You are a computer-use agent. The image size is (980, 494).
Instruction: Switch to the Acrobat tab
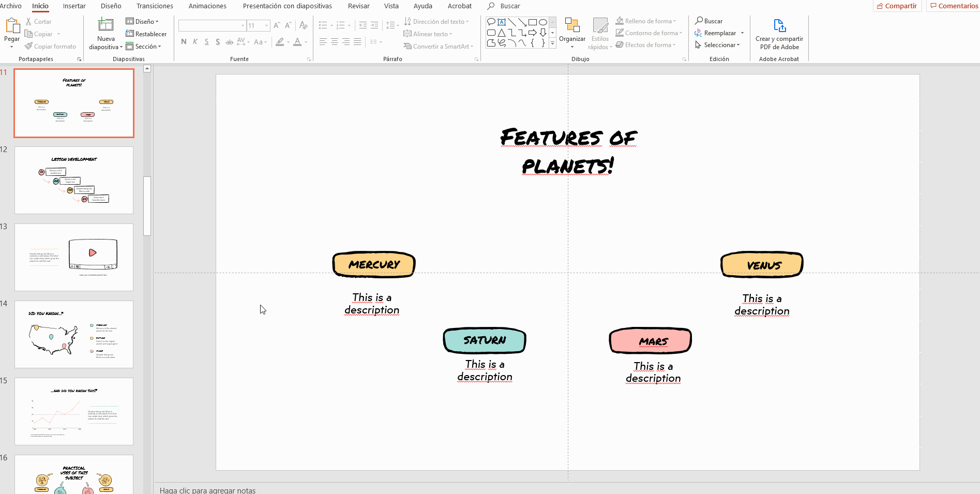[460, 6]
